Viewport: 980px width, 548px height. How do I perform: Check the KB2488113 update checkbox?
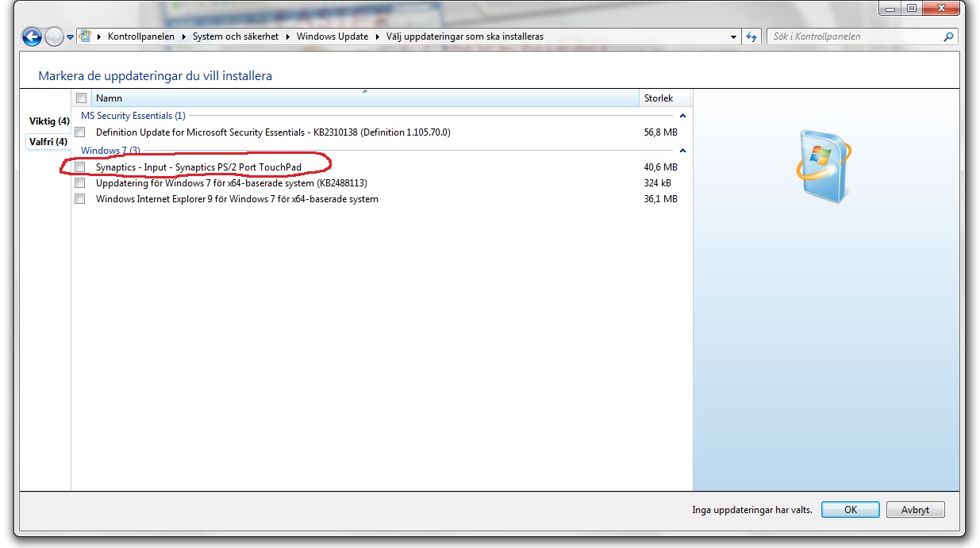click(79, 183)
